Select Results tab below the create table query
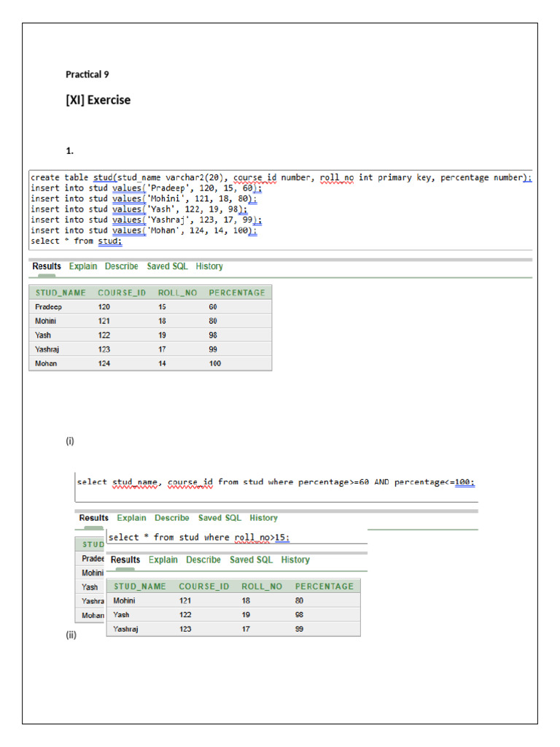The height and width of the screenshot is (747, 560). pyautogui.click(x=47, y=266)
